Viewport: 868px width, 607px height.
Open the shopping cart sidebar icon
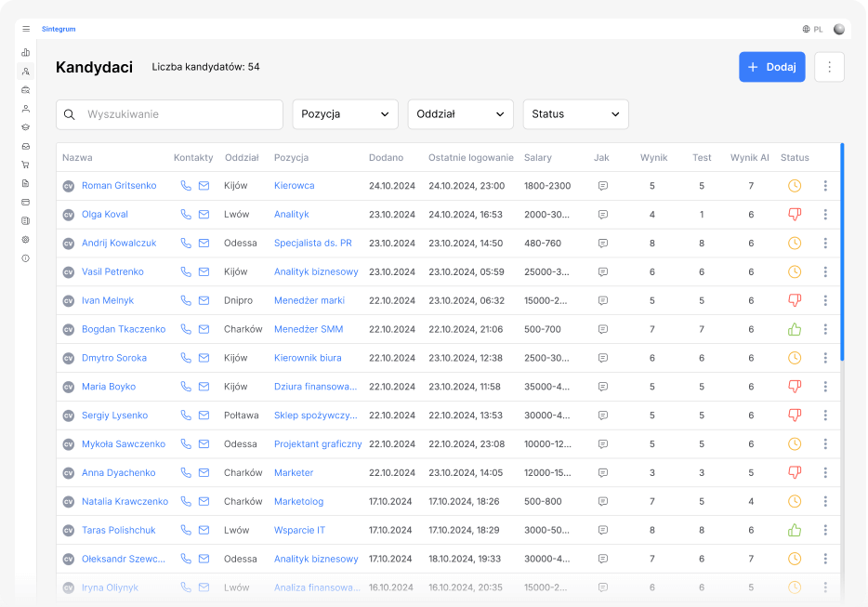pos(26,165)
